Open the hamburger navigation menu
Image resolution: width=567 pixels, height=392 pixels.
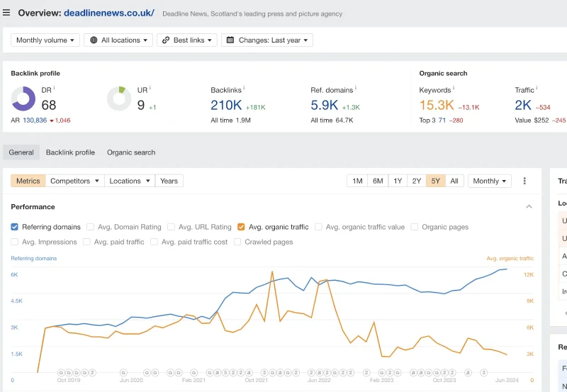click(x=6, y=13)
